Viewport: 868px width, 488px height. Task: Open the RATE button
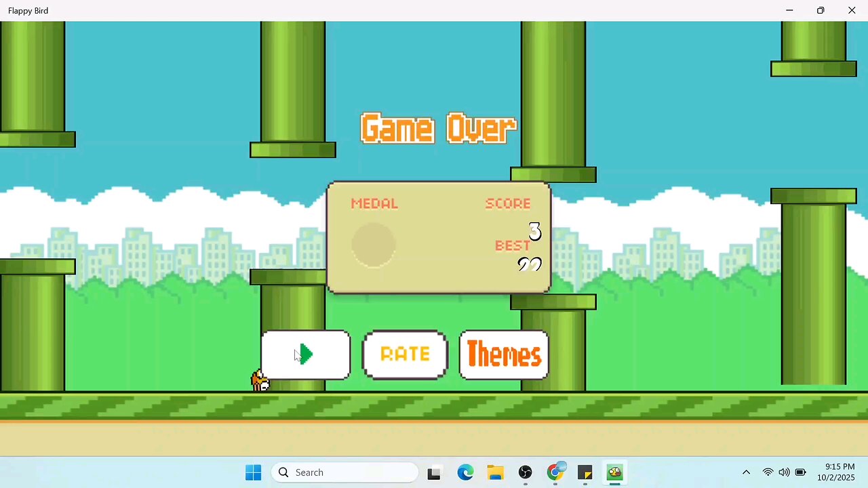405,354
